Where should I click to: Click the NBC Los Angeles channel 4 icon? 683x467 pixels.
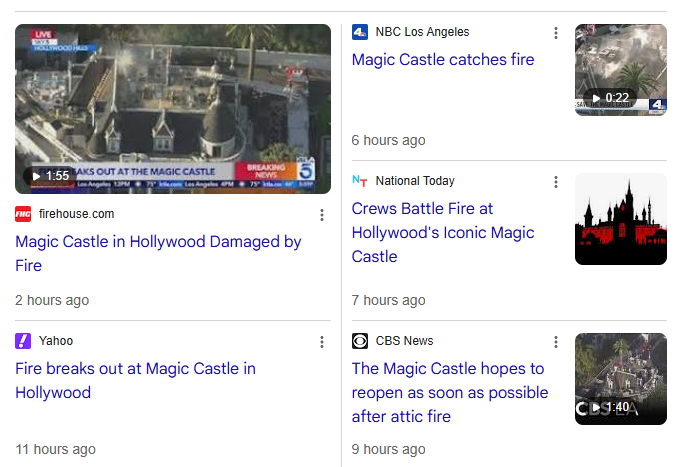click(360, 32)
